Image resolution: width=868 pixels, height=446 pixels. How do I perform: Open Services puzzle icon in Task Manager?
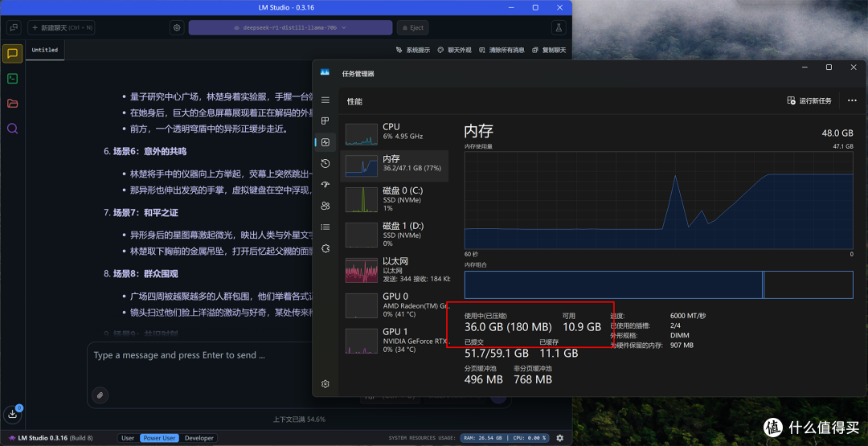pos(325,248)
